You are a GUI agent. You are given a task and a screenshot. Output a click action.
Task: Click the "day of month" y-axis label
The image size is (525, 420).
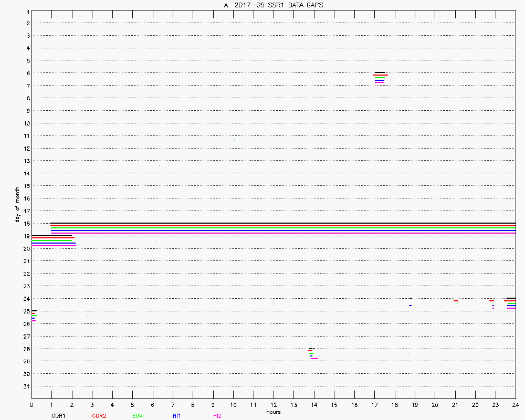[17, 205]
